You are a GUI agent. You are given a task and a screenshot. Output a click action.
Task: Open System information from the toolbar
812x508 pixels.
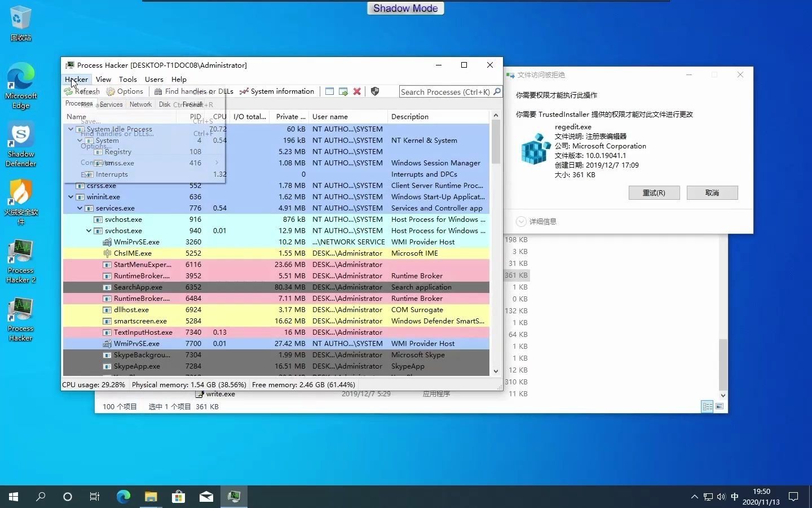(x=277, y=91)
